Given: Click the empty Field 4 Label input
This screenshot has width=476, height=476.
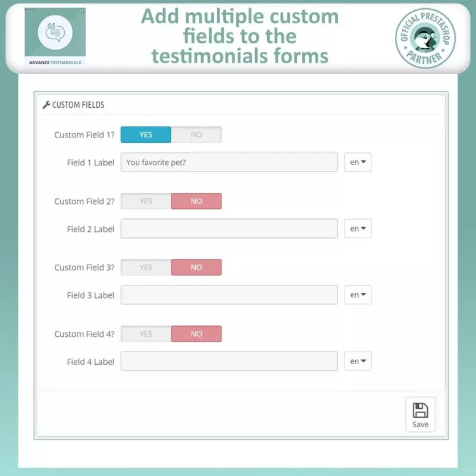Looking at the screenshot, I should (229, 361).
